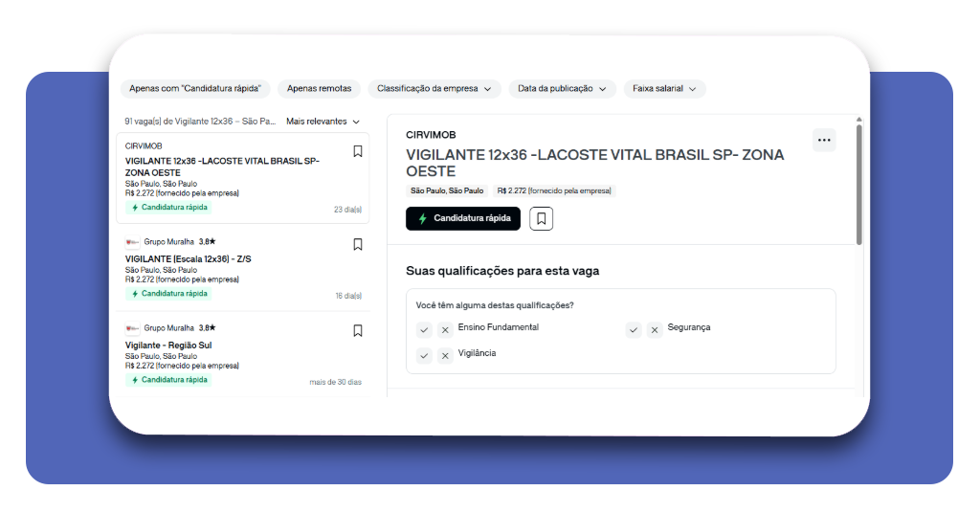Save the VIGILANTE (Escala 12x36) - Z/S job
980x513 pixels.
coord(358,244)
